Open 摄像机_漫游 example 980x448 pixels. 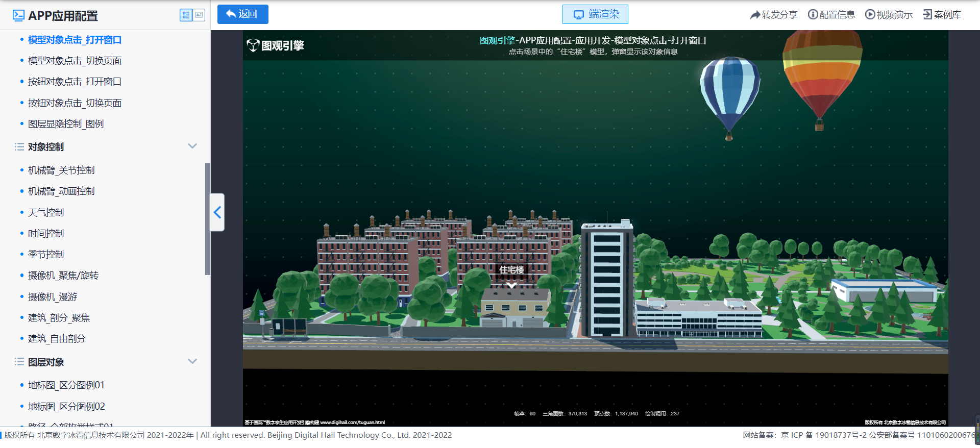pos(53,297)
